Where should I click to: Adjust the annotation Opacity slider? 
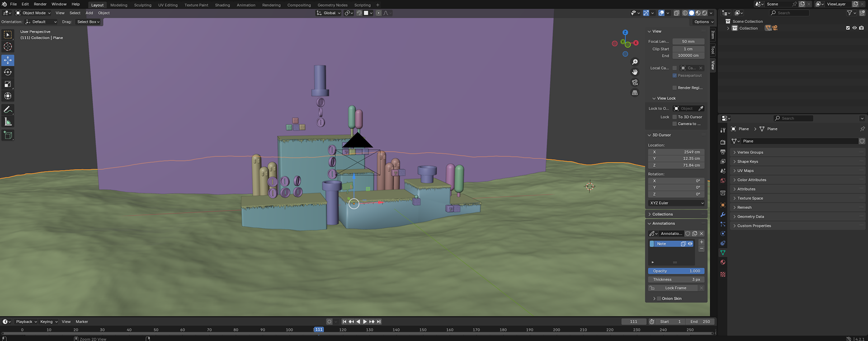coord(676,271)
